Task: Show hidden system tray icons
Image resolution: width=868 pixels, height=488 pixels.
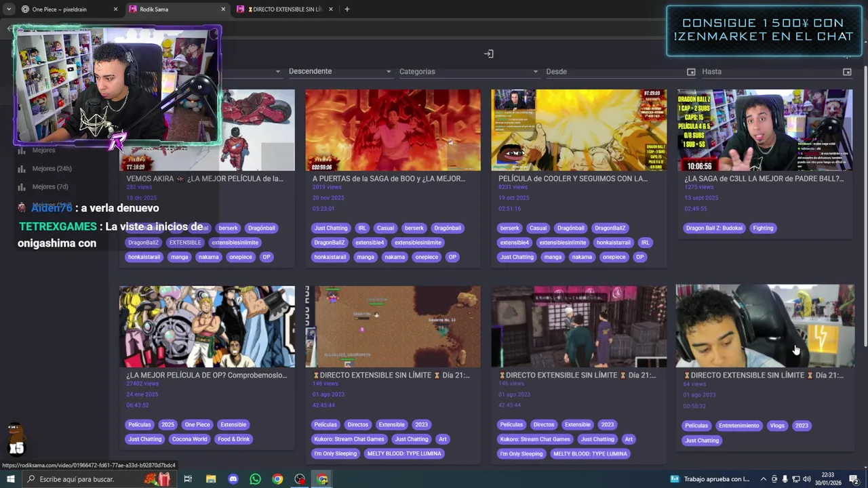Action: click(x=763, y=479)
